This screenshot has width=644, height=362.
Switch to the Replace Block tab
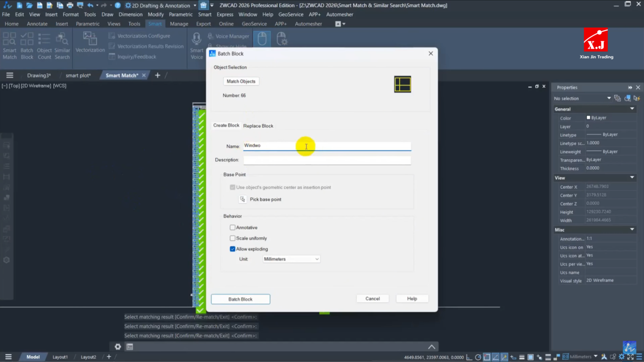[x=258, y=126]
